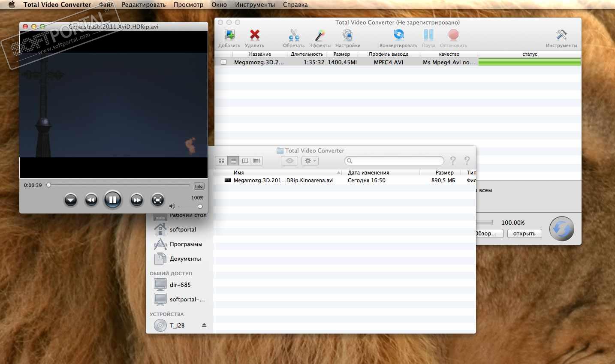Adjust the player volume slider
Viewport: 615px width, 364px height.
(x=190, y=206)
